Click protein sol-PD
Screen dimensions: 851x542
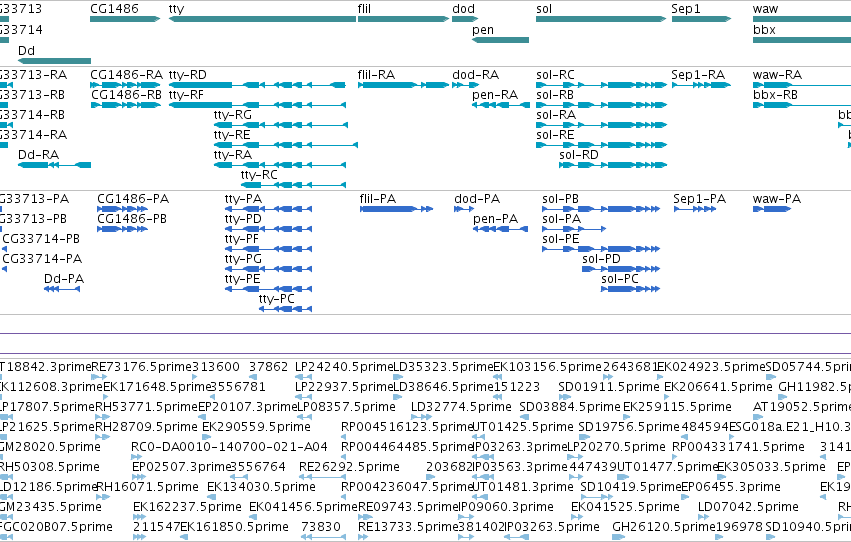[x=621, y=269]
